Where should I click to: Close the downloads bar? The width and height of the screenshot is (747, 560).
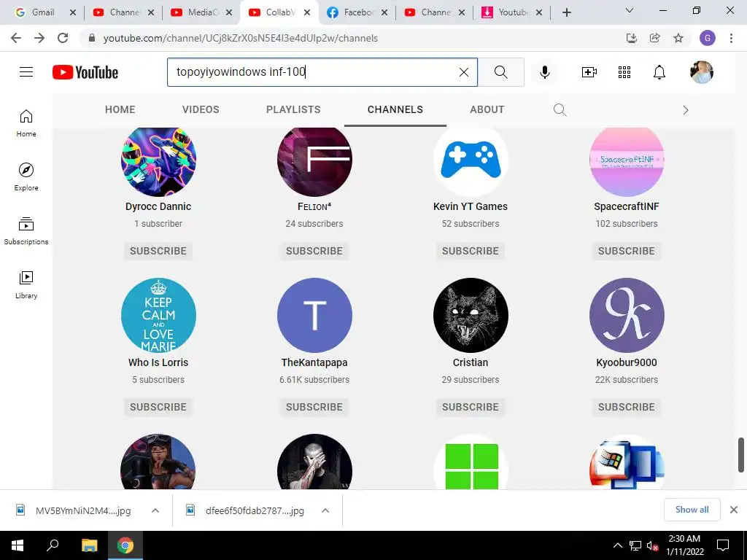(734, 510)
